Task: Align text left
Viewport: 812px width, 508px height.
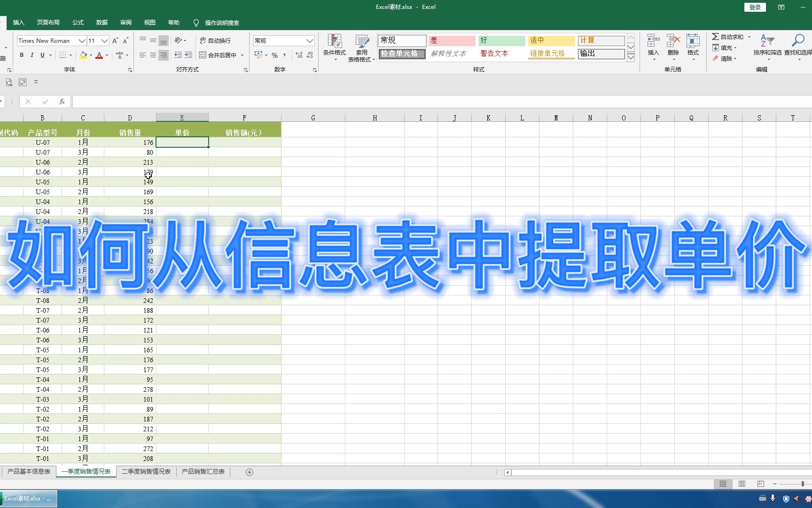Action: pyautogui.click(x=143, y=55)
